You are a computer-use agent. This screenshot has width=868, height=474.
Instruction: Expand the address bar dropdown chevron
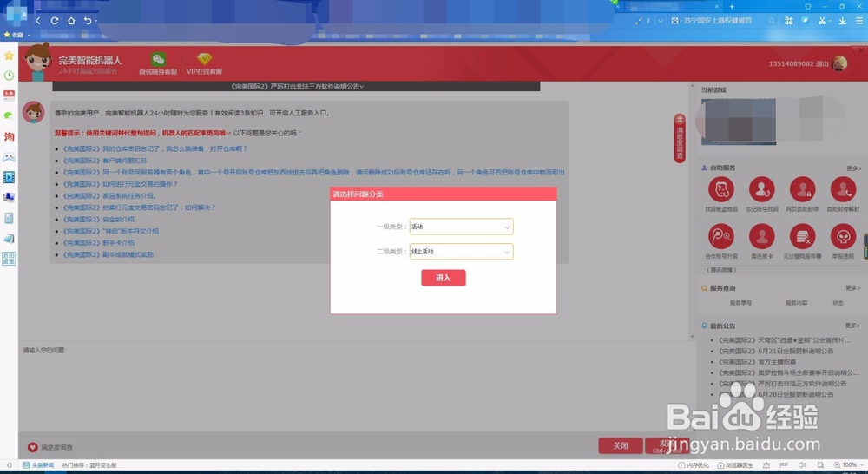point(661,21)
